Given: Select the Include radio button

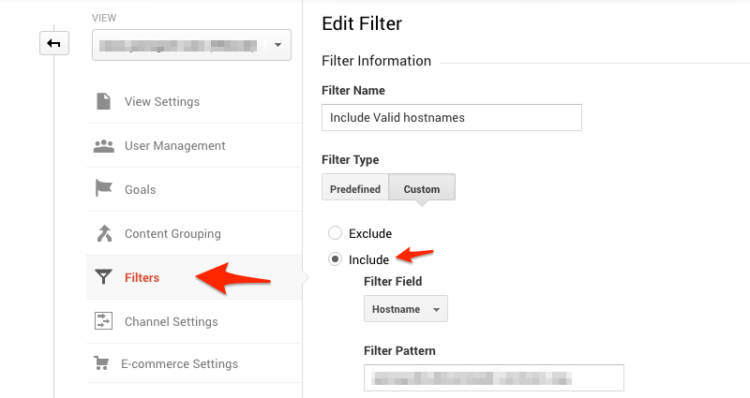Looking at the screenshot, I should (x=335, y=259).
